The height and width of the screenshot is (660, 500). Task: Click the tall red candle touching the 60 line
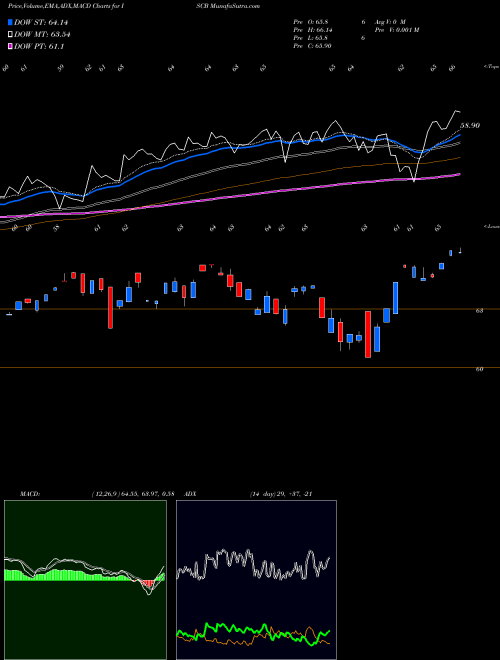[x=368, y=334]
